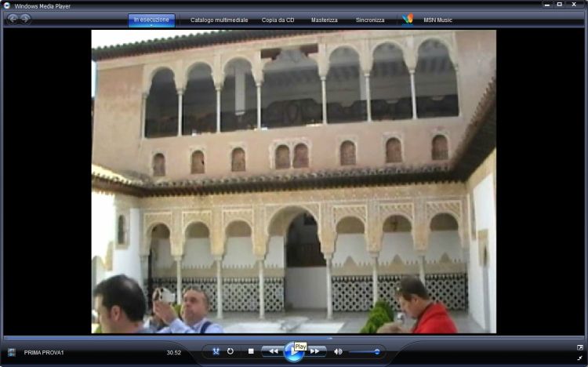This screenshot has height=367, width=588.
Task: Toggle repeat playback mode
Action: (230, 351)
